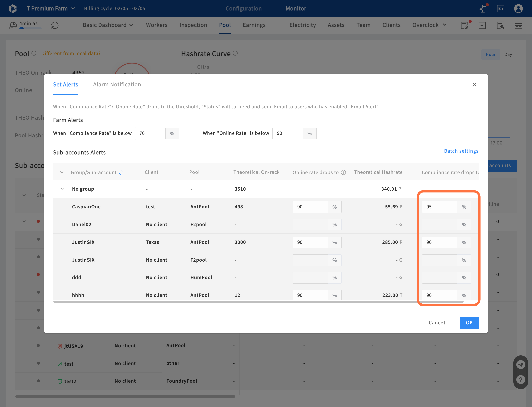Close the Set Alerts dialog
Image resolution: width=532 pixels, height=407 pixels.
[474, 85]
